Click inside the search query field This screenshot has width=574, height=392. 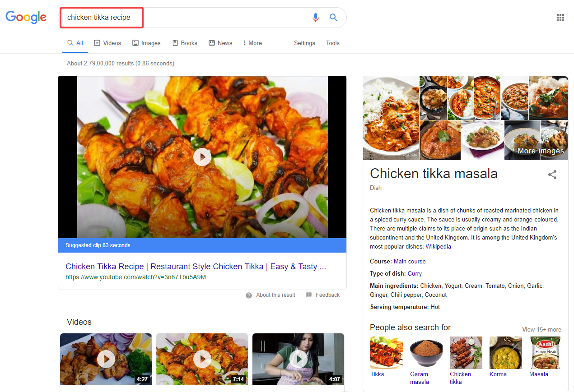[181, 18]
